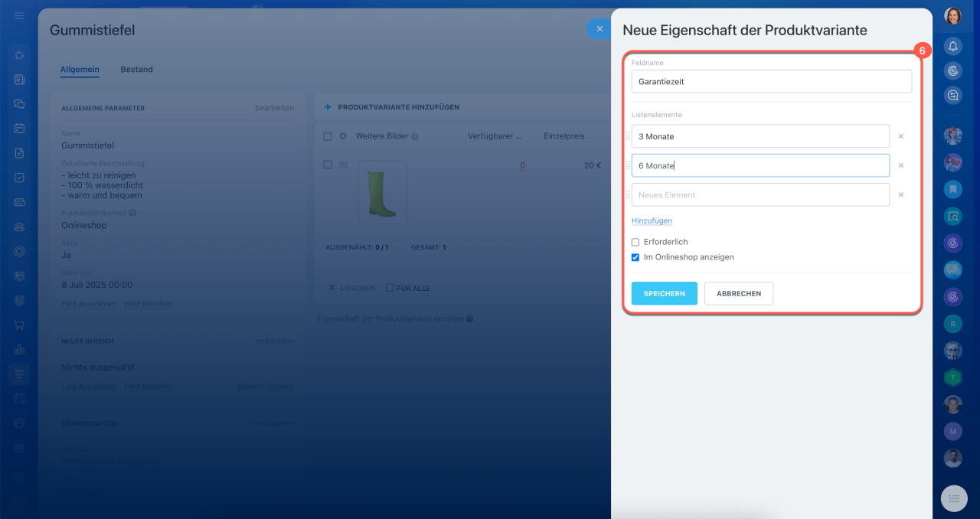The height and width of the screenshot is (519, 980).
Task: Click the Feldname input with Garantiezeit
Action: tap(771, 81)
